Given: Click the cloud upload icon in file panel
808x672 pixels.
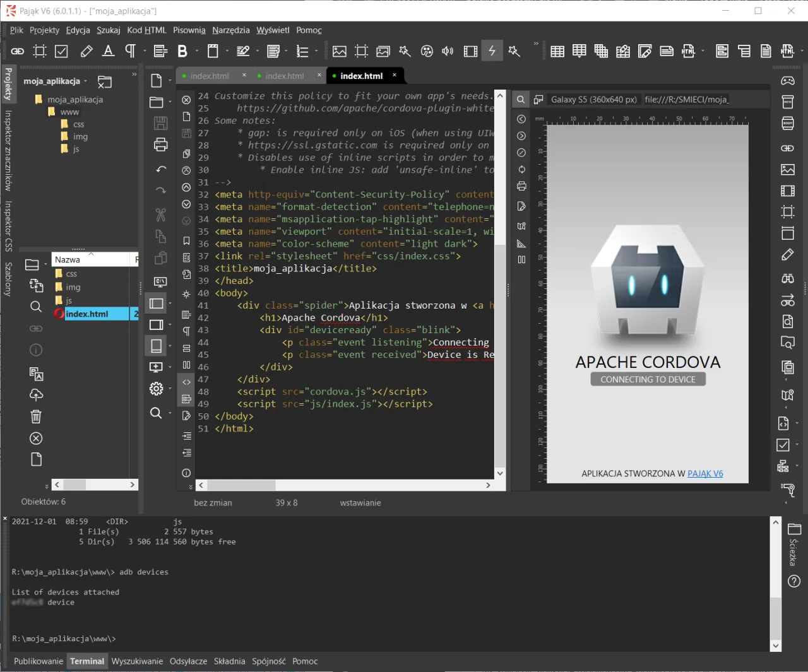Looking at the screenshot, I should tap(36, 395).
